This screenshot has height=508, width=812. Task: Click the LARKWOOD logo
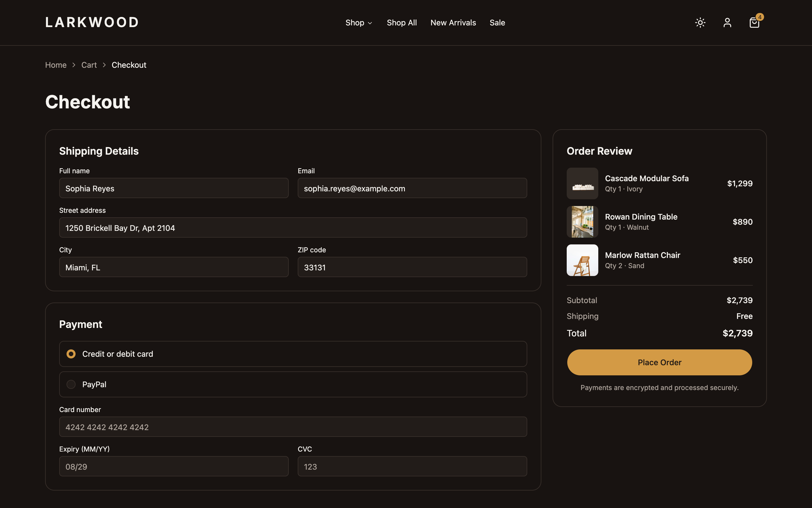point(92,23)
